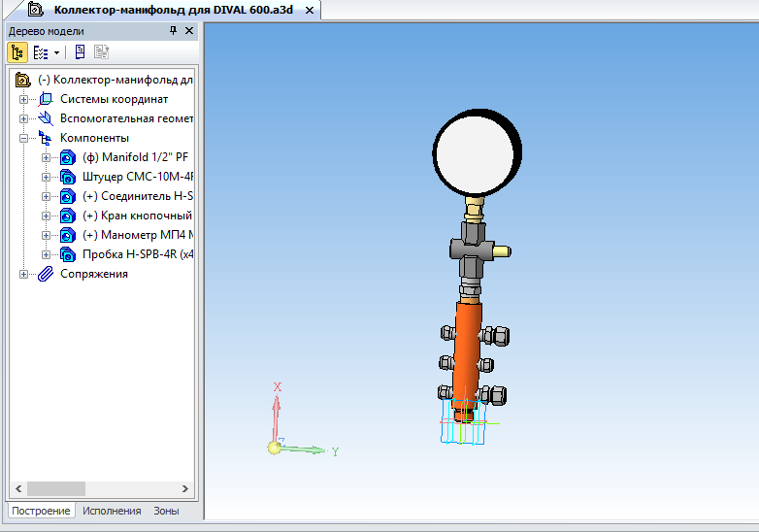Select Вспомогательная геометрия tree item
Image resolution: width=759 pixels, height=532 pixels.
[126, 118]
